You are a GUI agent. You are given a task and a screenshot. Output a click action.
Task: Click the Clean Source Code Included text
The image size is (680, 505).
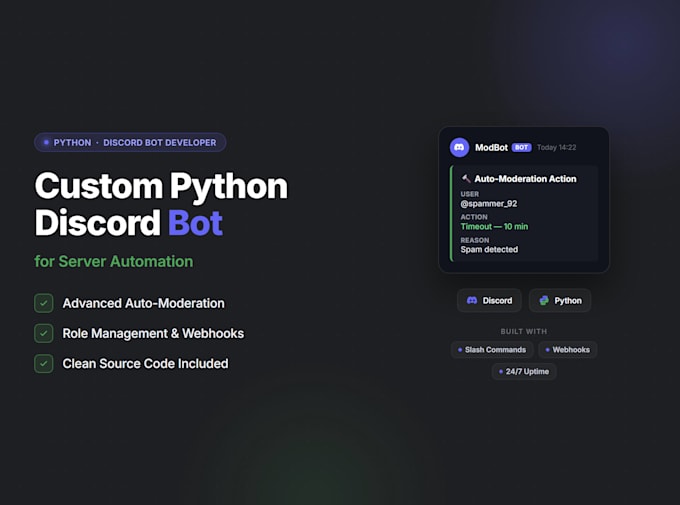[145, 364]
